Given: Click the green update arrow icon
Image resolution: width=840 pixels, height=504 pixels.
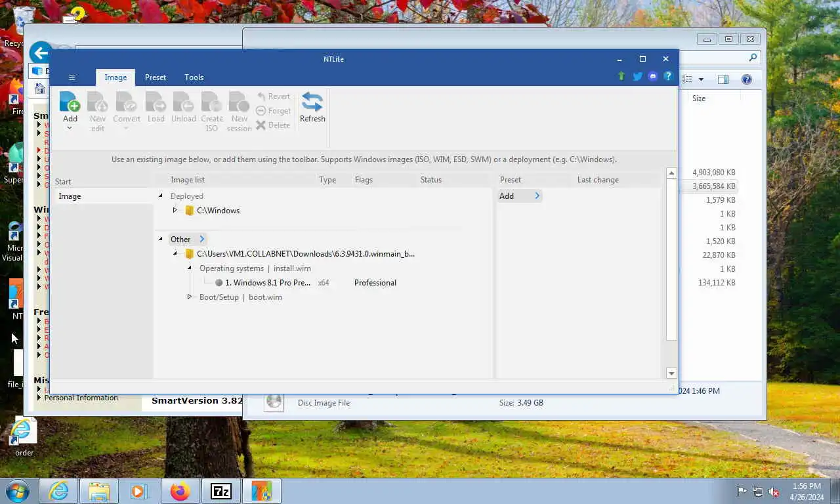Looking at the screenshot, I should [x=621, y=76].
